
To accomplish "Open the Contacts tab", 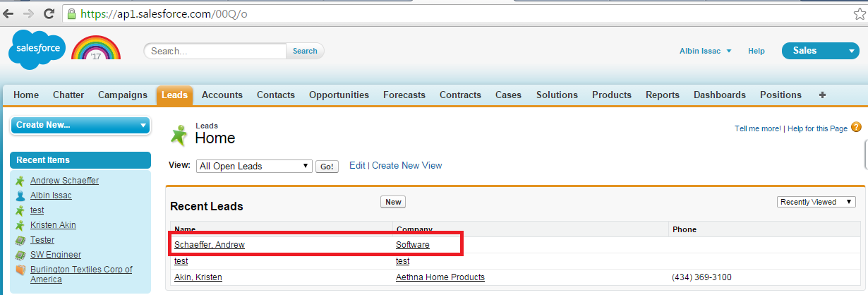I will pos(276,95).
